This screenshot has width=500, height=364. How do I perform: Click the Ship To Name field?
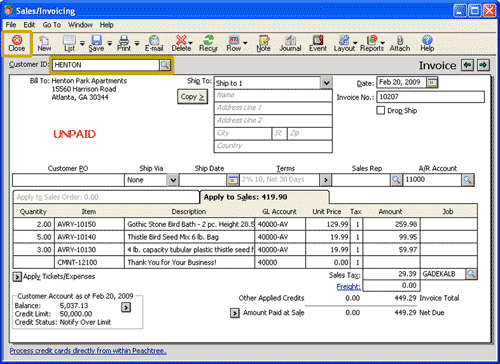click(273, 95)
